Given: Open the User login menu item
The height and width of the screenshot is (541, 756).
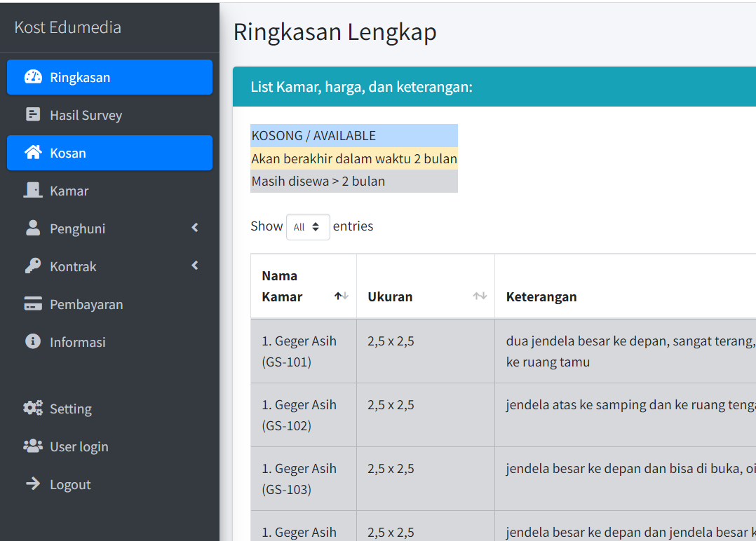Looking at the screenshot, I should [79, 446].
